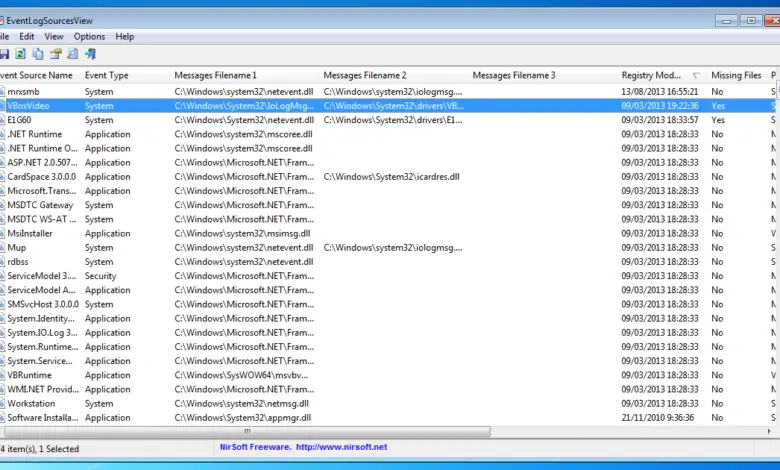Open the View menu
780x470 pixels.
pos(54,36)
